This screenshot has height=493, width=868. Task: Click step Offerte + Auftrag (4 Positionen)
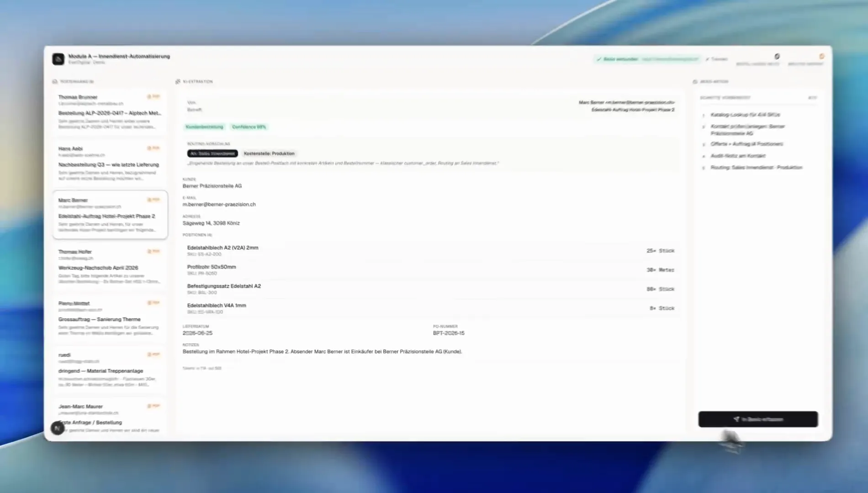[x=746, y=144]
